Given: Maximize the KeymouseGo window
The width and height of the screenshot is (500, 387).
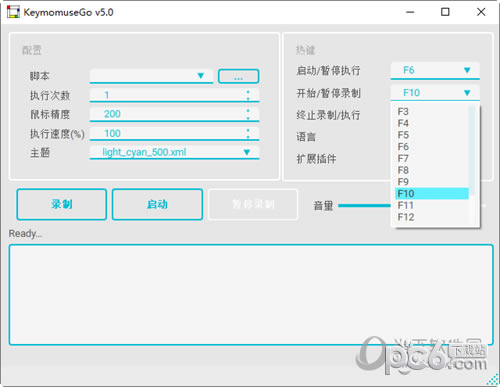Looking at the screenshot, I should click(445, 12).
